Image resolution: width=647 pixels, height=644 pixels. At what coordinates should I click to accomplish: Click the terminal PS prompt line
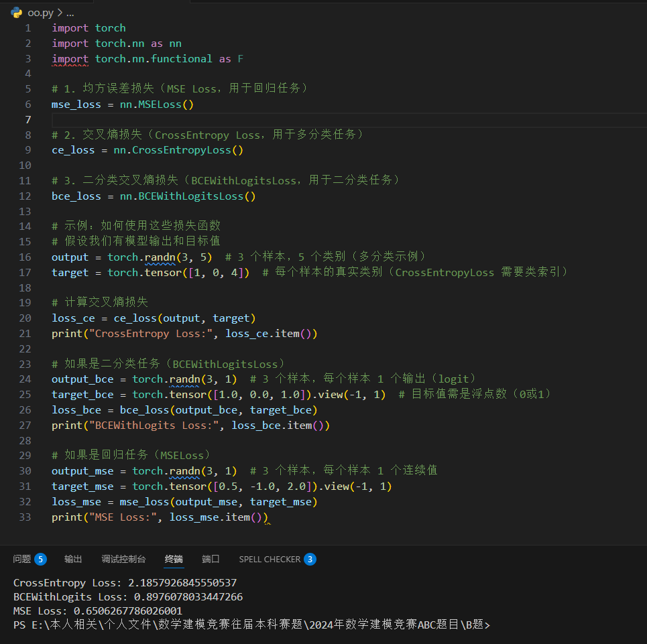pyautogui.click(x=251, y=625)
